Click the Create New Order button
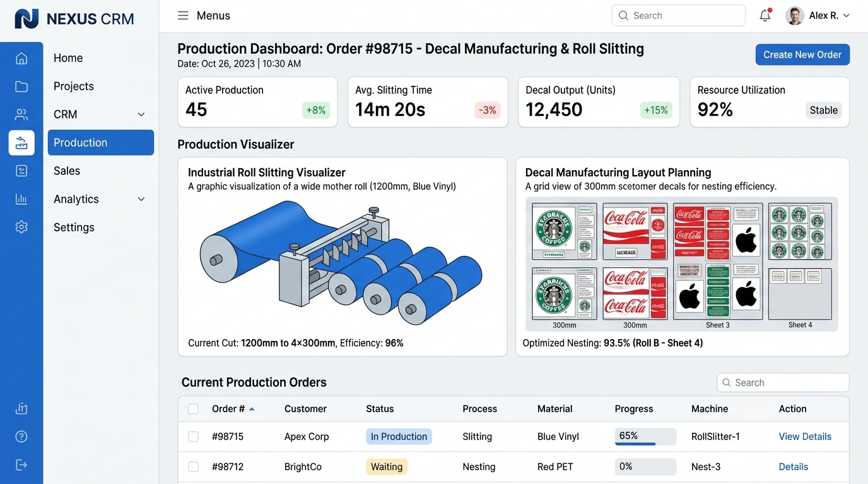 [x=802, y=55]
